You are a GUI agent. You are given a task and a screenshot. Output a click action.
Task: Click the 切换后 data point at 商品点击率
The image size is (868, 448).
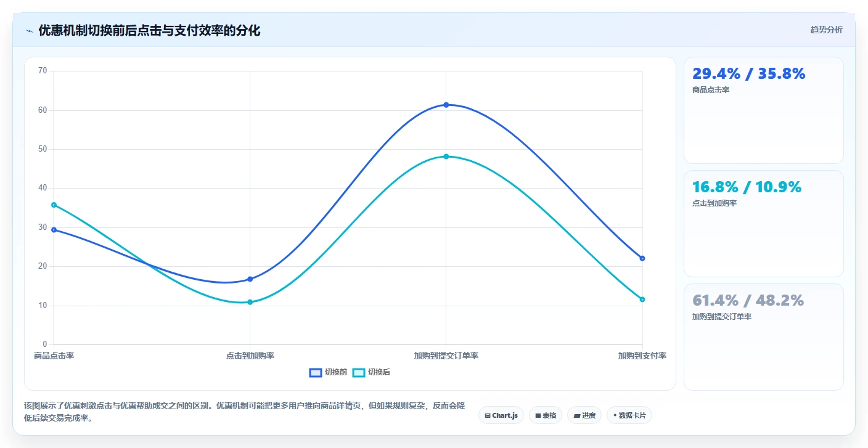coord(54,205)
